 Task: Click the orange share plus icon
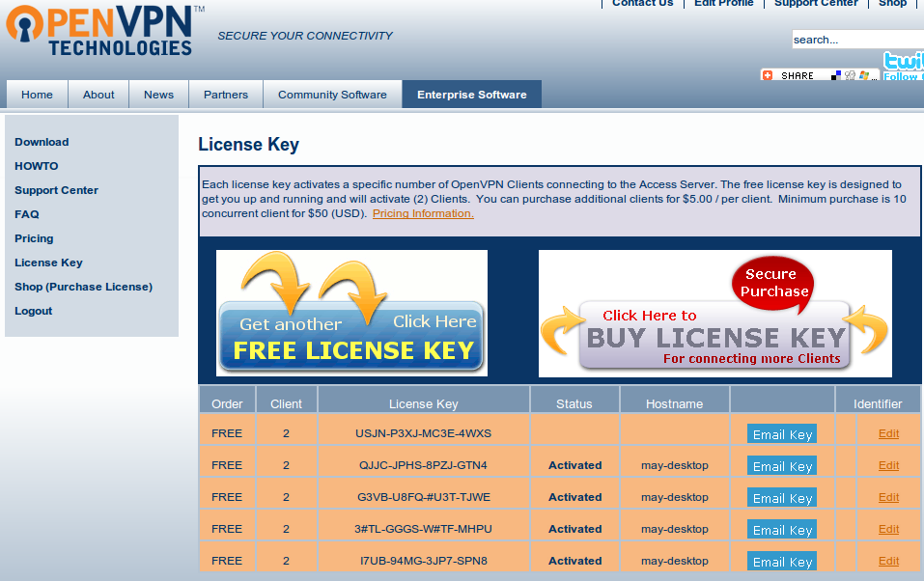pos(768,75)
